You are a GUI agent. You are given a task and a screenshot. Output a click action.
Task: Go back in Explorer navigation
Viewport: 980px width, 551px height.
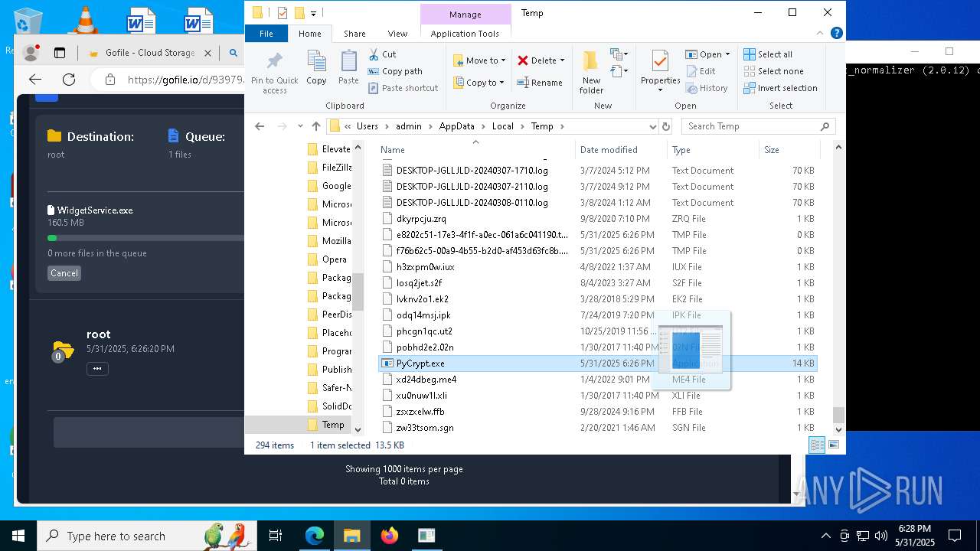[260, 126]
